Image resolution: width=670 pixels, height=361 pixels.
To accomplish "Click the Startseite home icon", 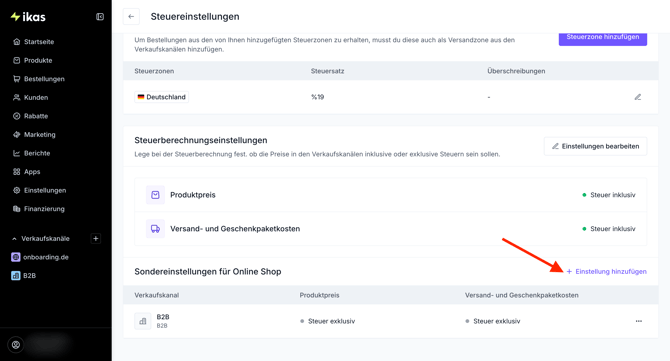I will [17, 42].
